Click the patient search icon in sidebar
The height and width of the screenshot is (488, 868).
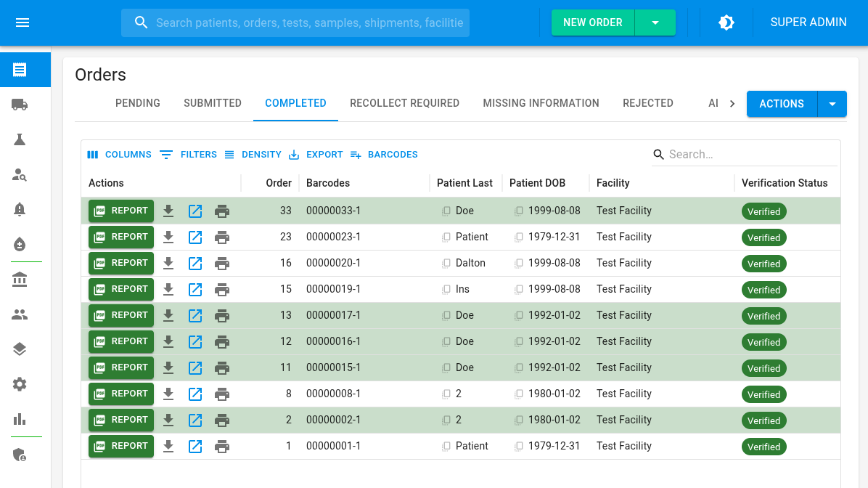pyautogui.click(x=20, y=174)
